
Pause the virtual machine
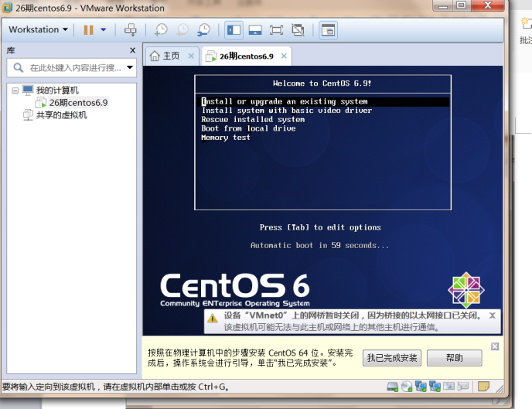pos(89,30)
